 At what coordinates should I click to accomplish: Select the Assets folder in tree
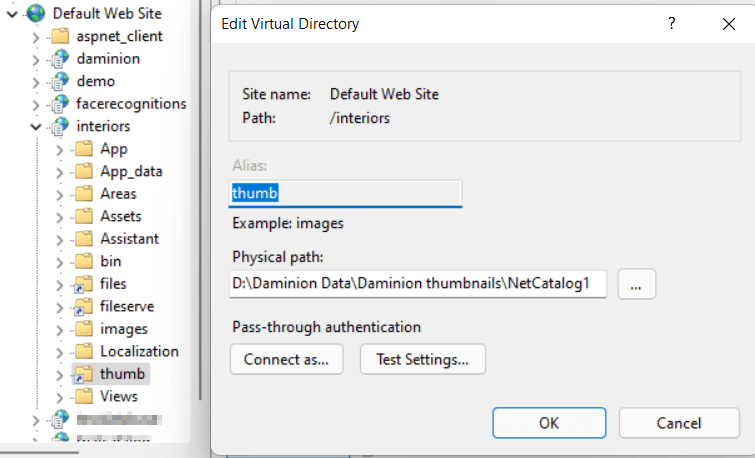coord(120,216)
